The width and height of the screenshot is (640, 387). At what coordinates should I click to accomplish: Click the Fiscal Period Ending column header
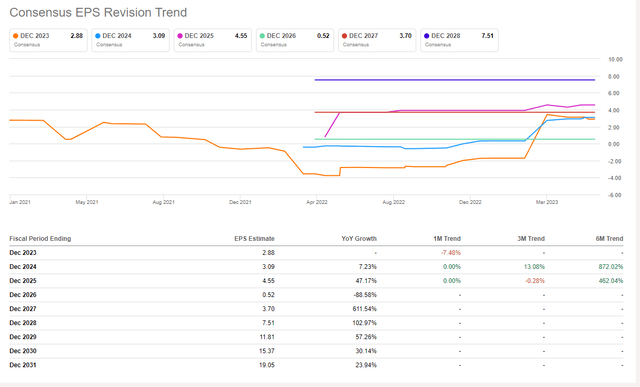[x=40, y=238]
